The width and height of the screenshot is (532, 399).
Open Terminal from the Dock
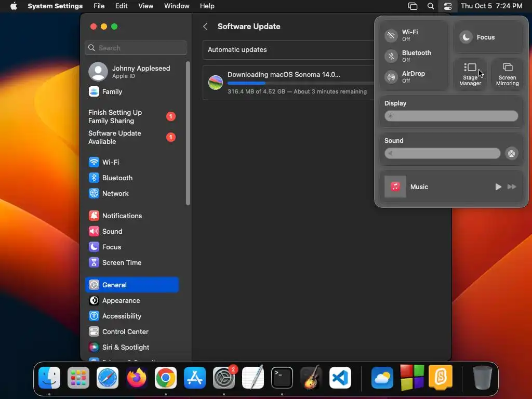[x=282, y=378]
